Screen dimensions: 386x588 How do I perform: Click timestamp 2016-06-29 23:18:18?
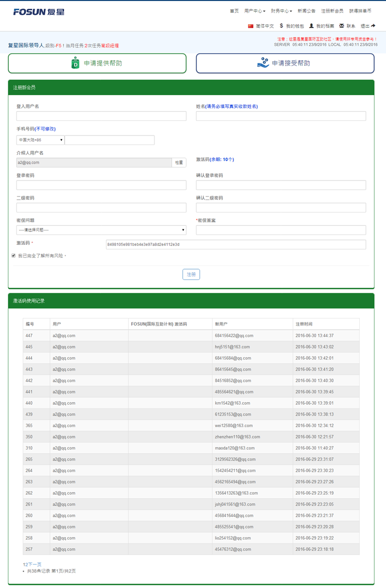tap(314, 549)
